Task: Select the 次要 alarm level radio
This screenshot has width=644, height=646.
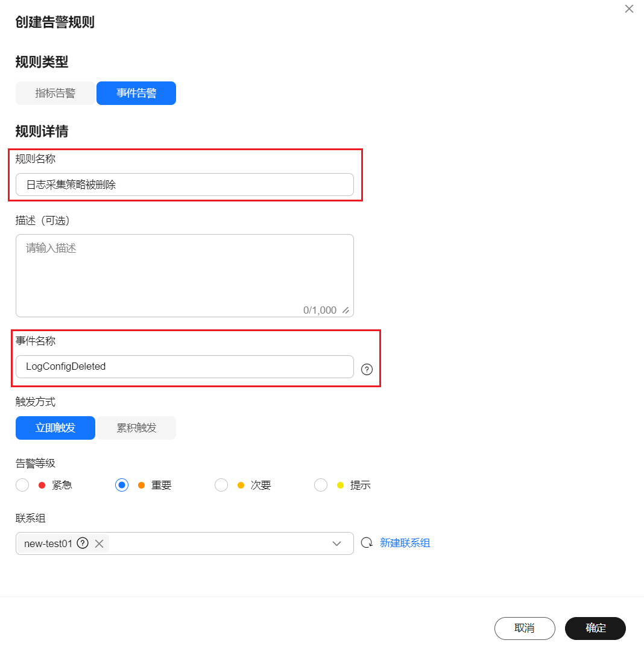Action: (221, 485)
